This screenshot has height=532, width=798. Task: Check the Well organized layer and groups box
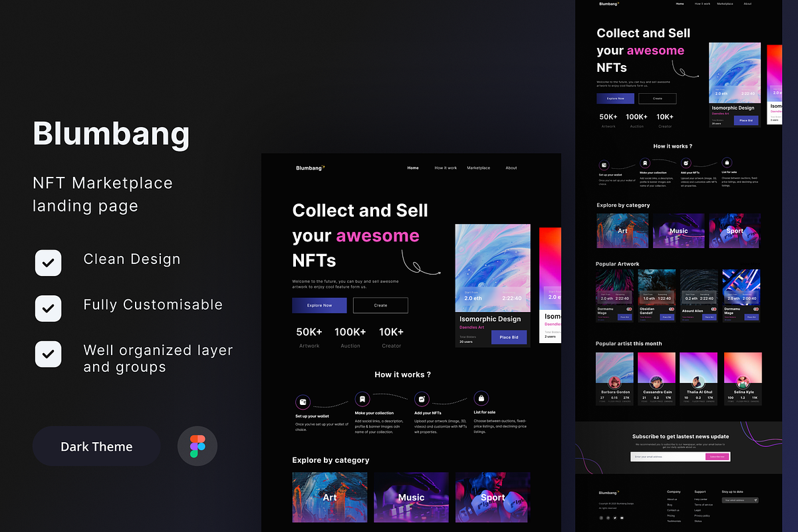pyautogui.click(x=48, y=354)
